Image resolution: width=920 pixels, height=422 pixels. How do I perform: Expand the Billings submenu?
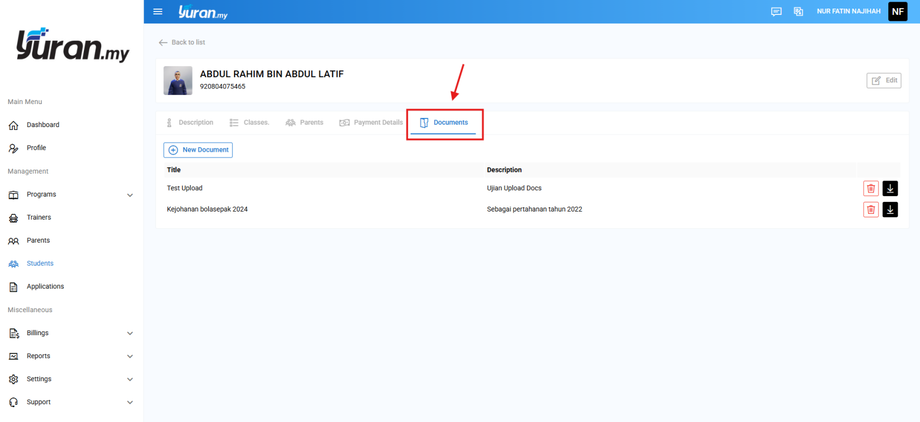[x=130, y=333]
